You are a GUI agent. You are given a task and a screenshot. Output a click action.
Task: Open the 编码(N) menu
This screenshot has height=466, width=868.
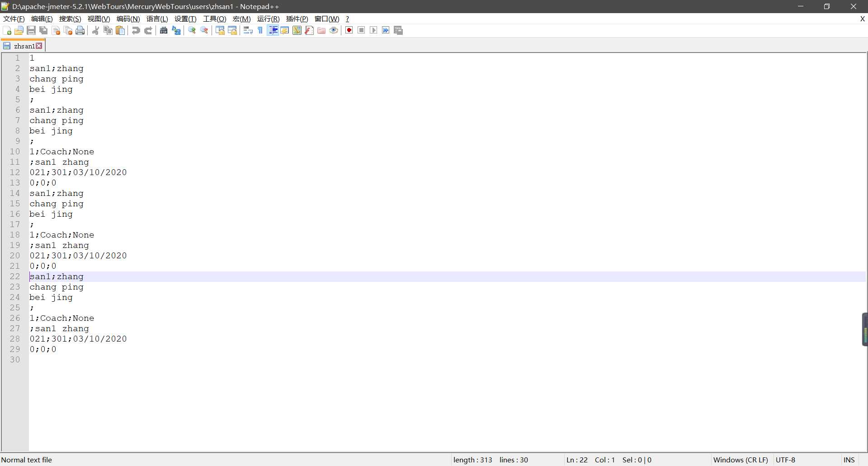(x=128, y=19)
